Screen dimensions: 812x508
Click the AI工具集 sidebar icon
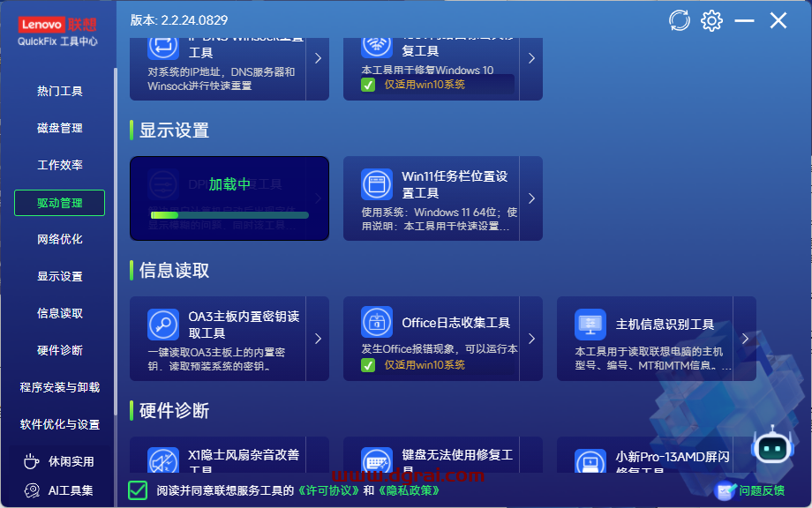pyautogui.click(x=32, y=490)
